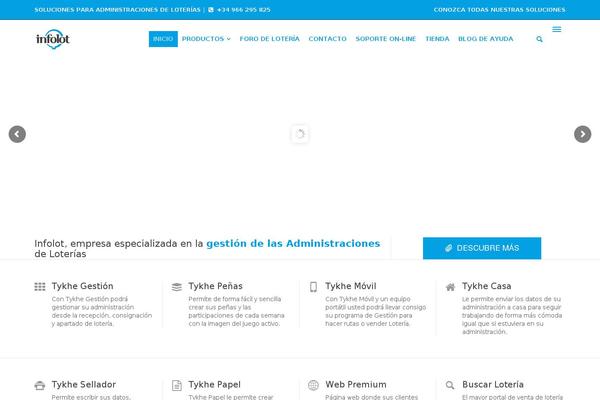
Task: Open the Tykhe Sellador heading
Action: pos(84,385)
